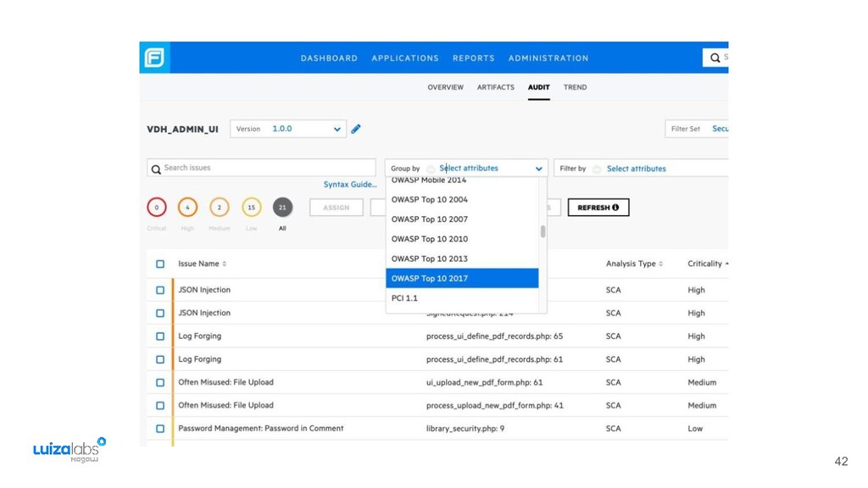Click the Fortify logo icon
Image resolution: width=868 pixels, height=488 pixels.
coord(154,58)
